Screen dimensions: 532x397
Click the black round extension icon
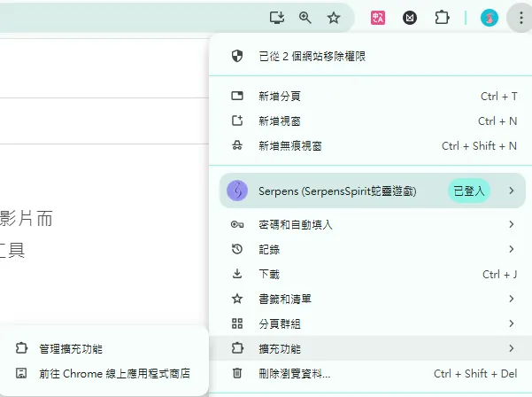click(410, 18)
